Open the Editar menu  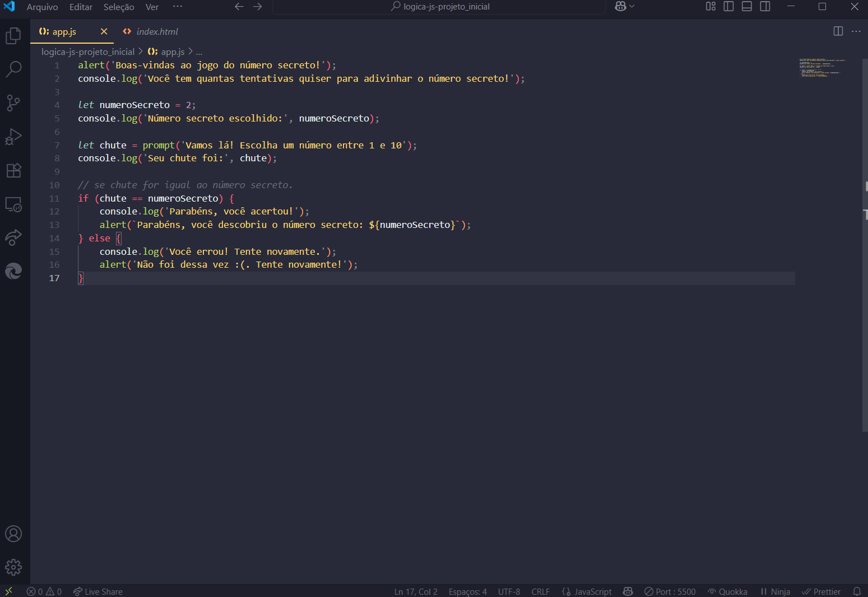pos(81,7)
